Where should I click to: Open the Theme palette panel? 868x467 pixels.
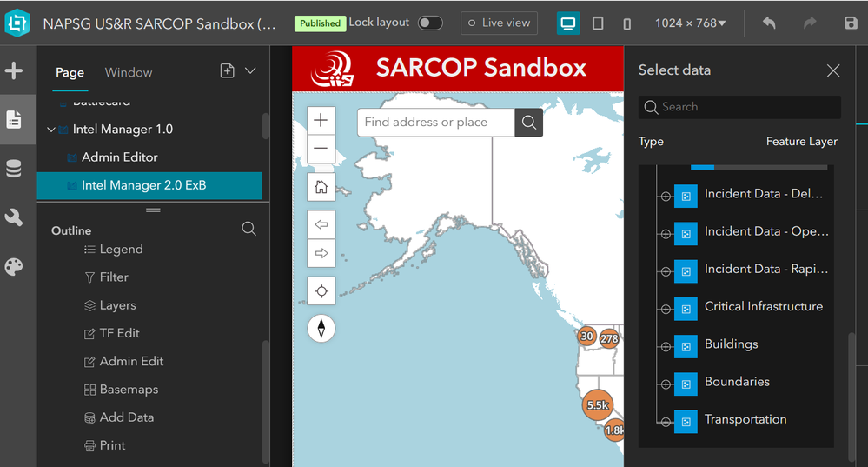pyautogui.click(x=14, y=266)
